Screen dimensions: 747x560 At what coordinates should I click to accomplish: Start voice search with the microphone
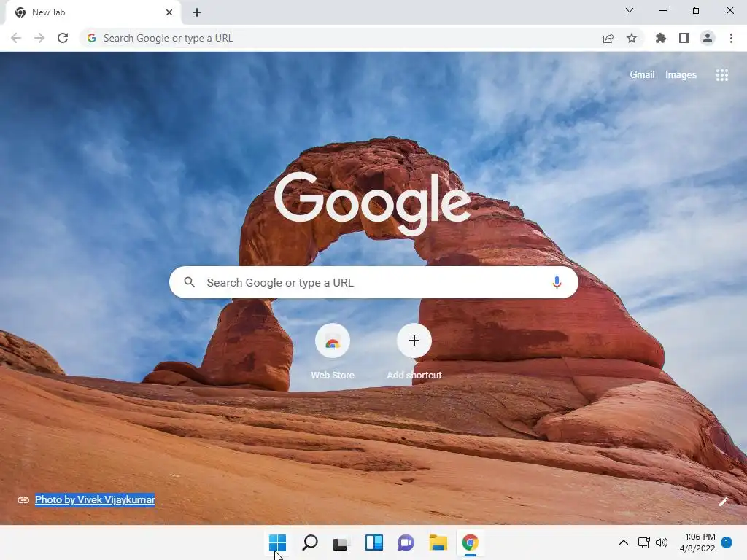[557, 282]
